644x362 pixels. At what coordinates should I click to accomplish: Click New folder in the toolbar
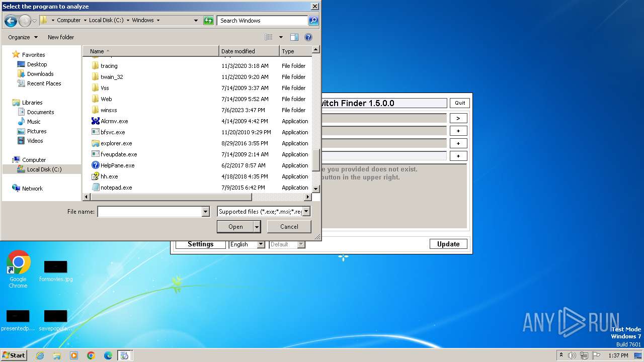click(61, 37)
